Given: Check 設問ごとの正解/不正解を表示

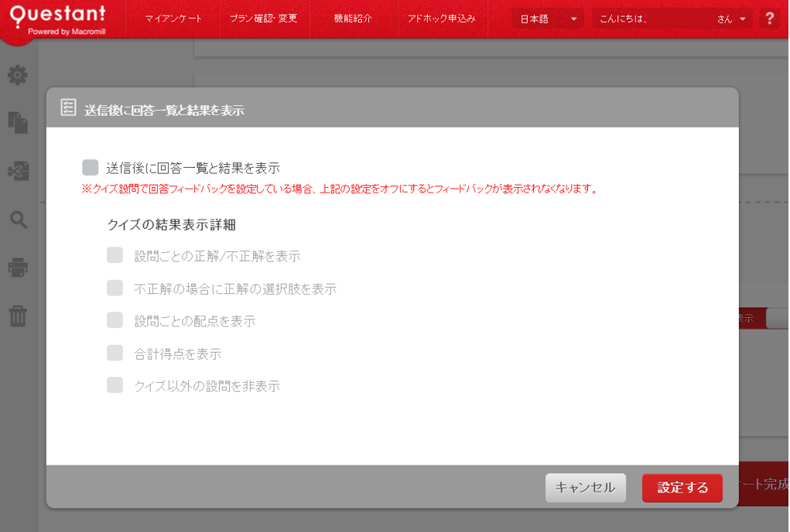Looking at the screenshot, I should pos(115,254).
